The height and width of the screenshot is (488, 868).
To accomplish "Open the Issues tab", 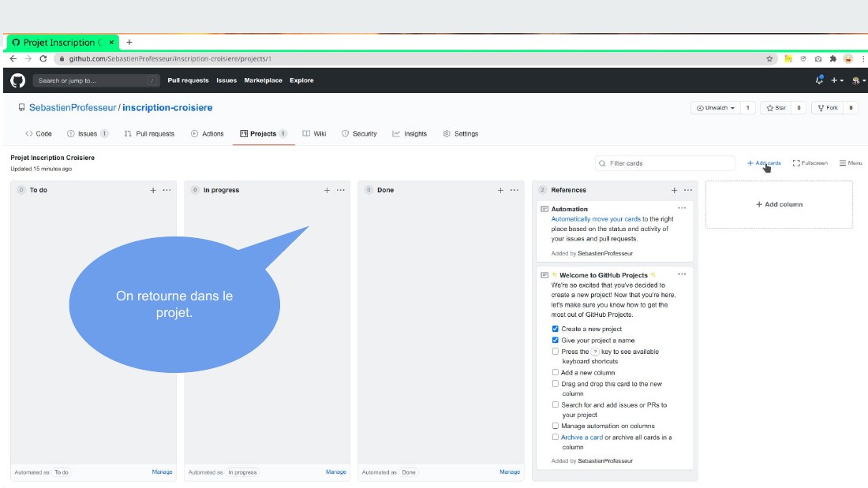I will click(88, 134).
